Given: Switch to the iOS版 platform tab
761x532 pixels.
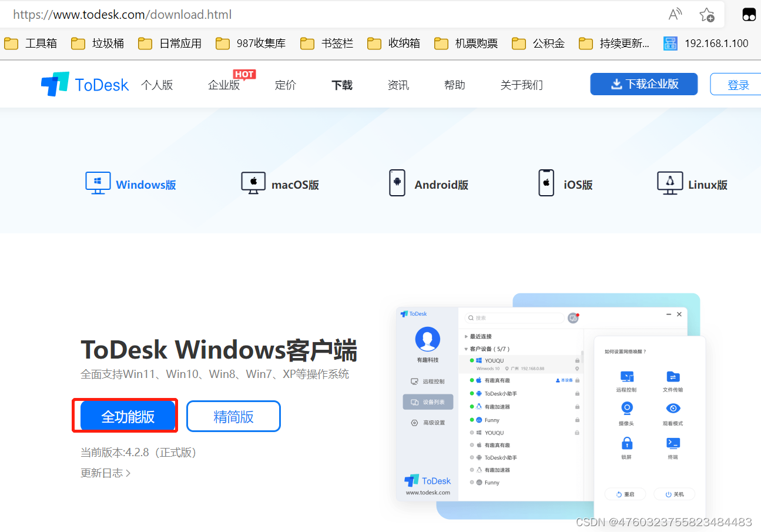Looking at the screenshot, I should (565, 184).
